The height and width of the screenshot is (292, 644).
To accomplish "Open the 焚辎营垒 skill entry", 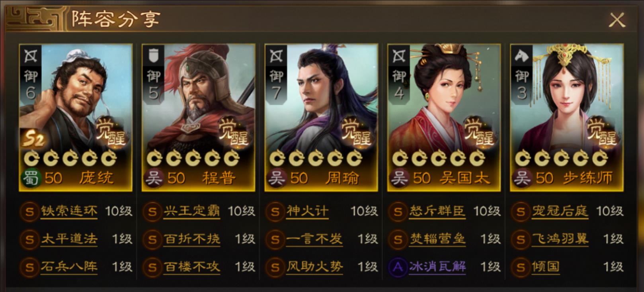I will click(437, 239).
